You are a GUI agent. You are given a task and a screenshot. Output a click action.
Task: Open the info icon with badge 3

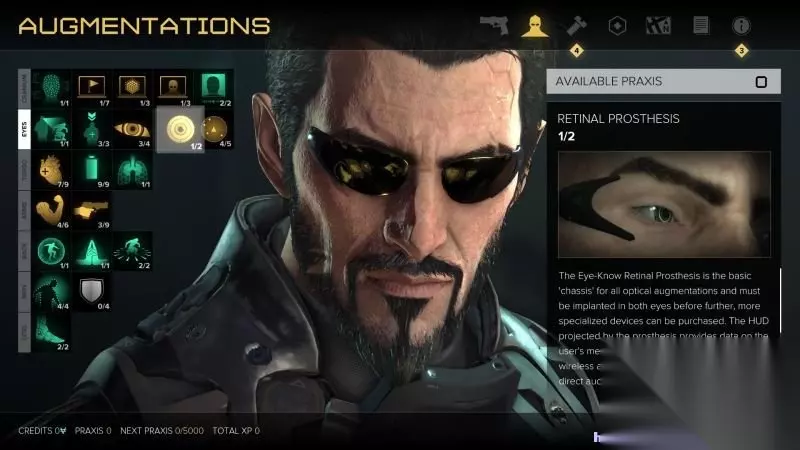pyautogui.click(x=741, y=26)
